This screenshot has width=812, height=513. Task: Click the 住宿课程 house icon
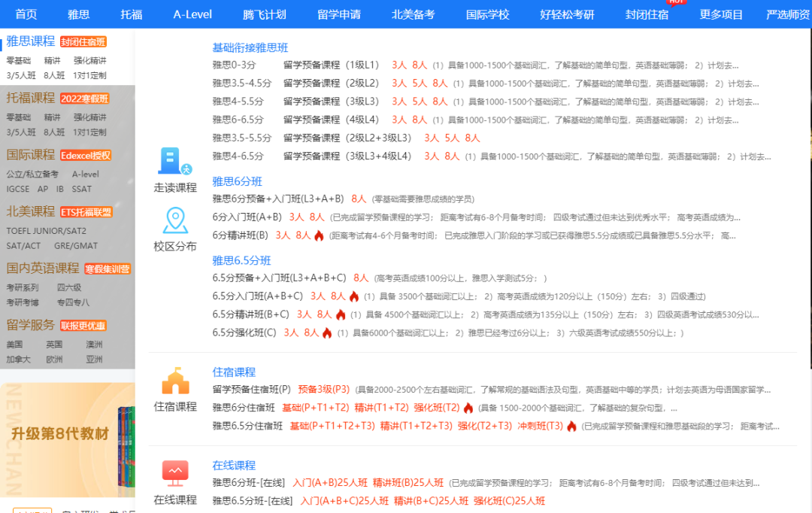(x=175, y=381)
